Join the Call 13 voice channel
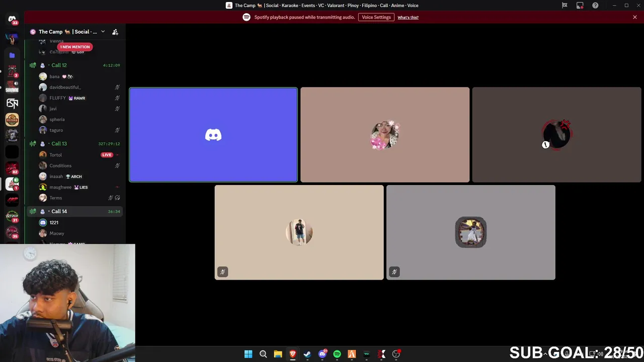 (x=75, y=144)
